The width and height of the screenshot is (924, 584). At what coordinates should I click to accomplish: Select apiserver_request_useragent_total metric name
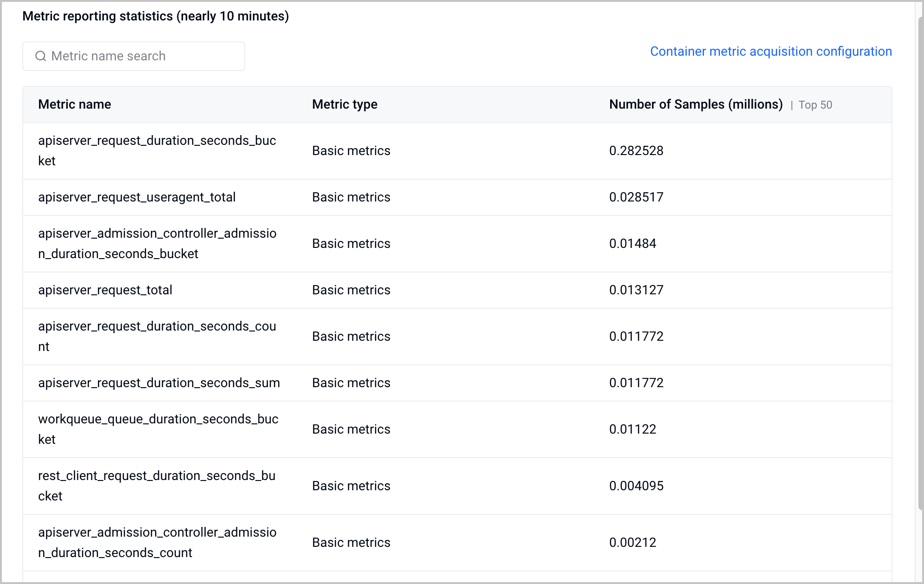tap(137, 197)
